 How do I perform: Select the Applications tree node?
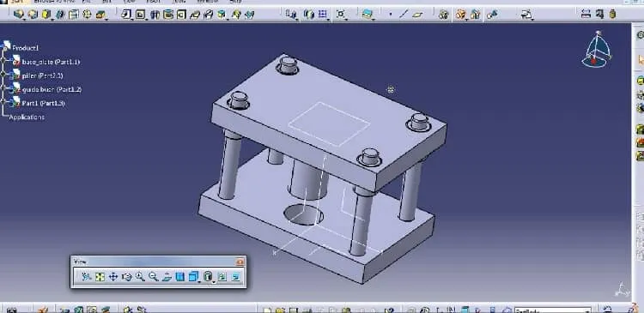27,117
